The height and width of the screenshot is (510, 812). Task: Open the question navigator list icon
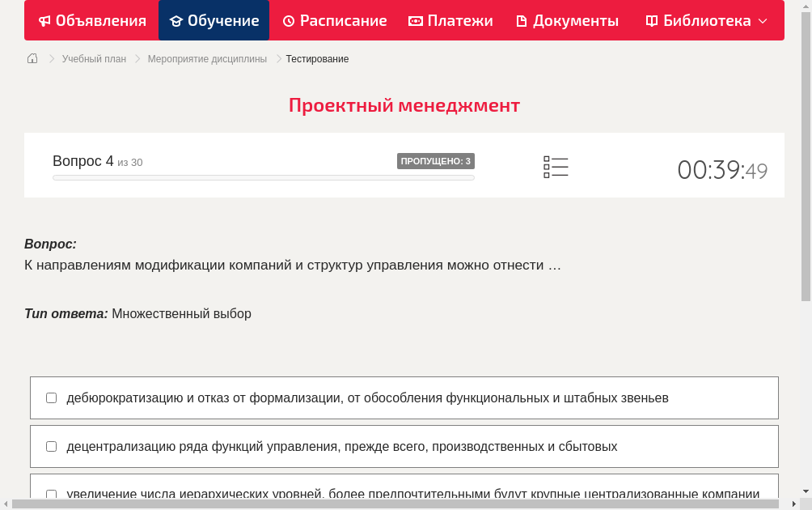[556, 166]
